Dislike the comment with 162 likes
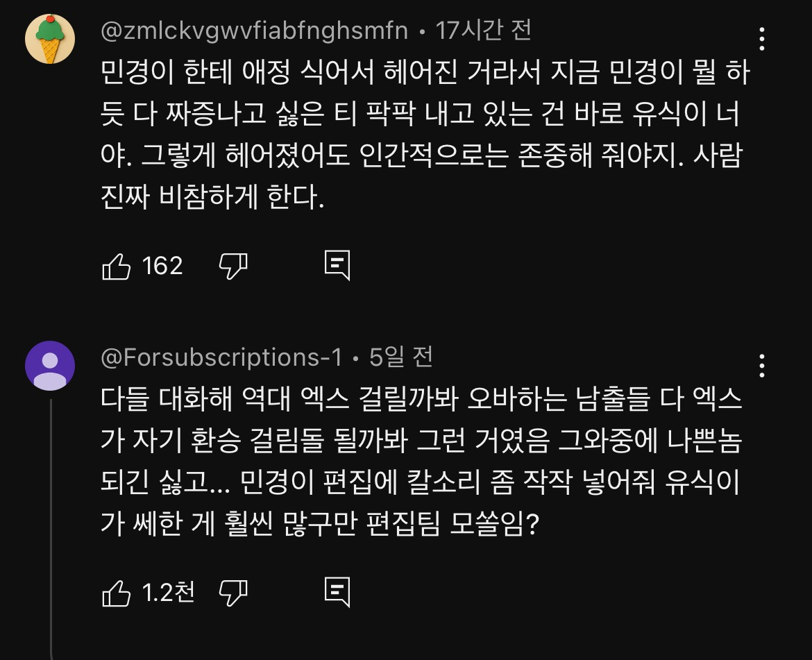This screenshot has width=812, height=660. [x=233, y=266]
